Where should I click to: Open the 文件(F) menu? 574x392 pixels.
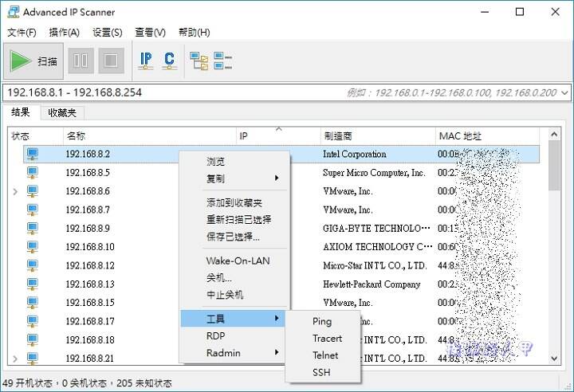click(22, 33)
